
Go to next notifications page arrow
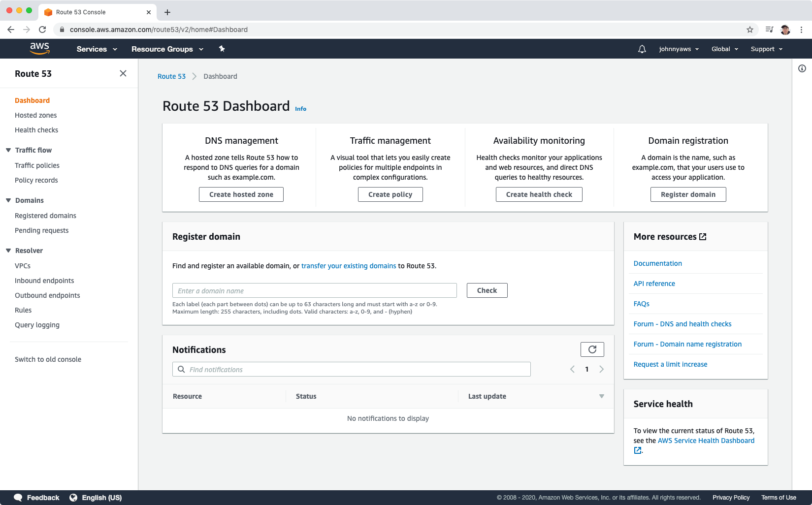[601, 369]
